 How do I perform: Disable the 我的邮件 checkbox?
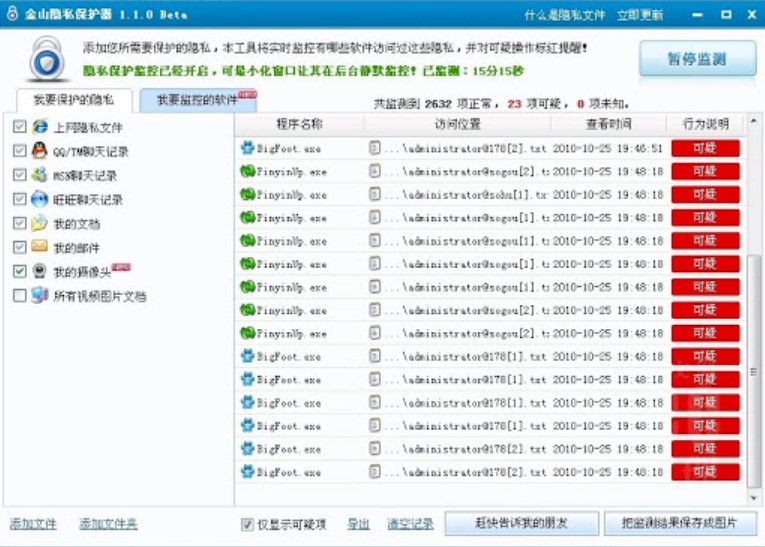pyautogui.click(x=20, y=247)
